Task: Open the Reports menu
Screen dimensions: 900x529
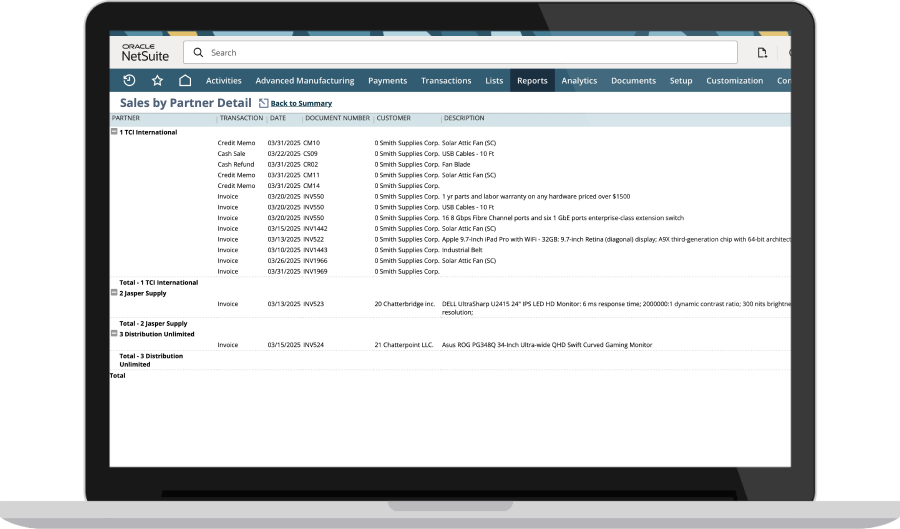Action: (x=532, y=81)
